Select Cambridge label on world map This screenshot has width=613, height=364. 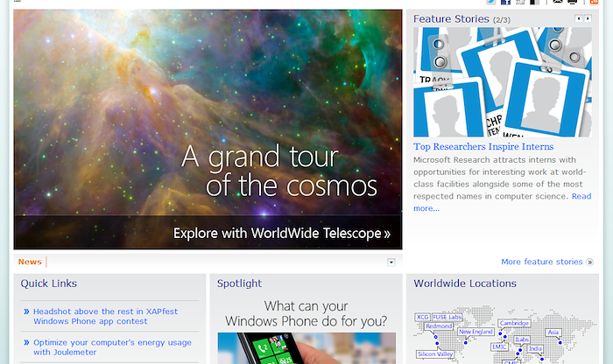click(514, 324)
